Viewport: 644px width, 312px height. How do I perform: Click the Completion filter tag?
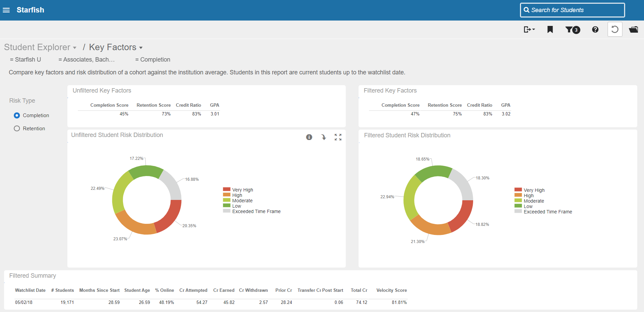(153, 60)
